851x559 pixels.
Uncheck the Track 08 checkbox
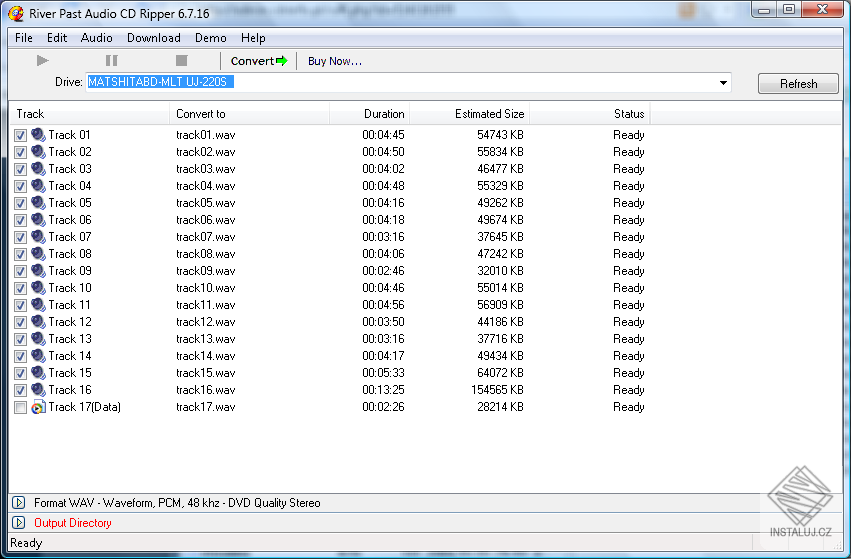pyautogui.click(x=20, y=255)
